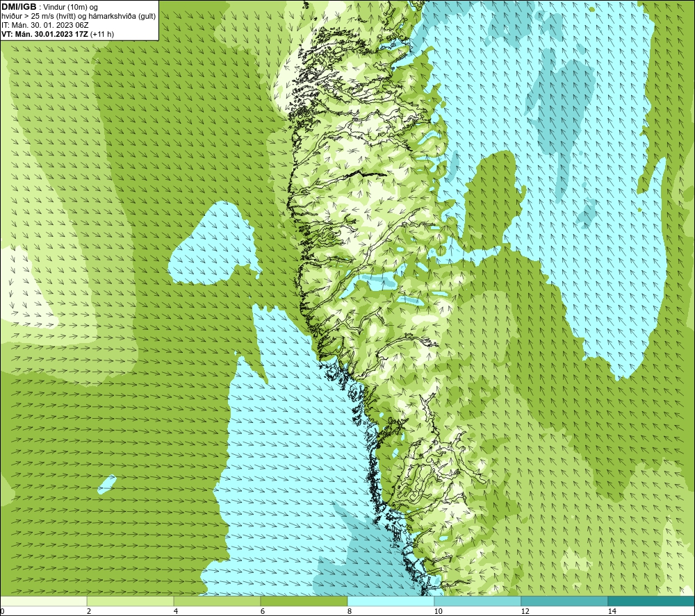
Task: Click the "4" label on the wind scale
Action: [x=176, y=611]
